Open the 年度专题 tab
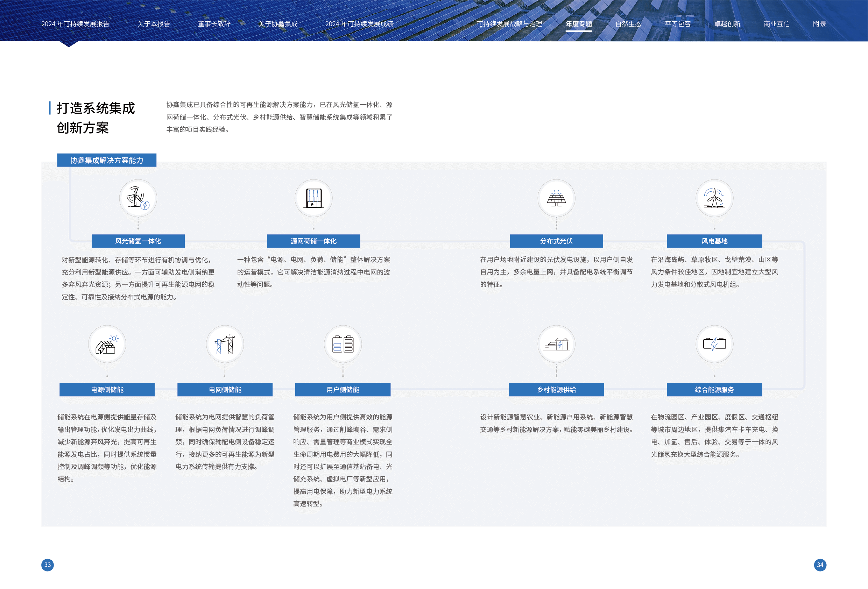Image resolution: width=868 pixels, height=589 pixels. [579, 24]
